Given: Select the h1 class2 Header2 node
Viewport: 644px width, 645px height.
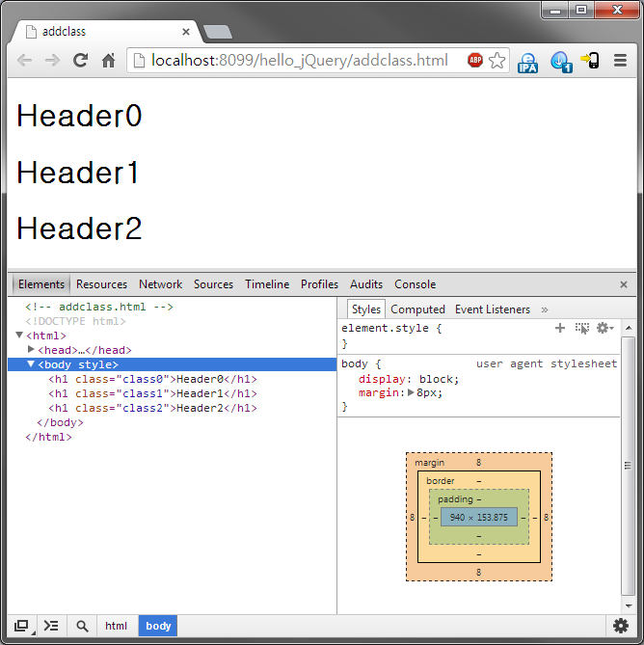Looking at the screenshot, I should click(x=152, y=408).
